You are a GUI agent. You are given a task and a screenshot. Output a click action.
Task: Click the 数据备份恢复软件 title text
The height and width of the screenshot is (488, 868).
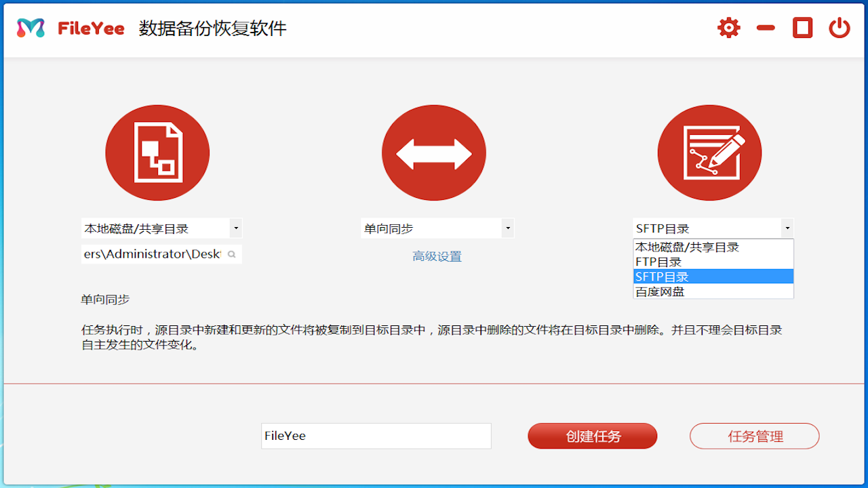(214, 29)
